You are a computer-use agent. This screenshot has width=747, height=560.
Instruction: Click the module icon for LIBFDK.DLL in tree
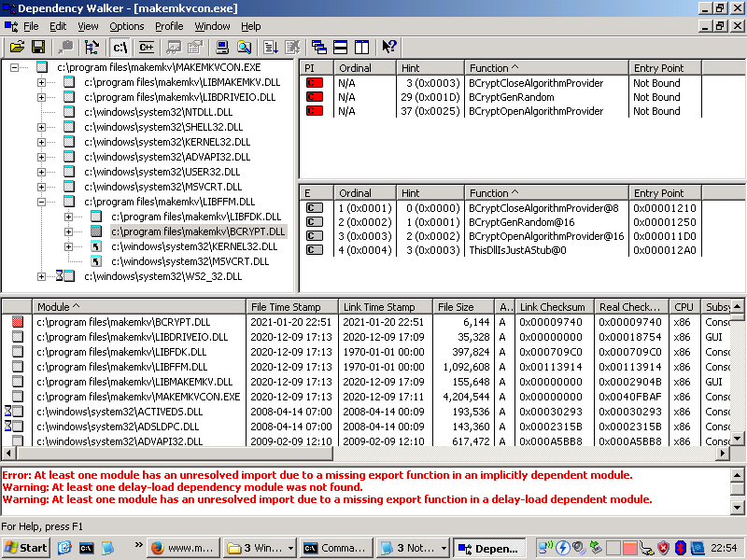pos(96,217)
